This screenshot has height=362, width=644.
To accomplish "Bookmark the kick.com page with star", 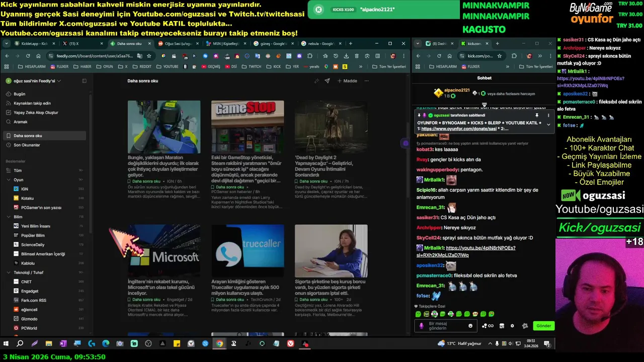I will [500, 56].
